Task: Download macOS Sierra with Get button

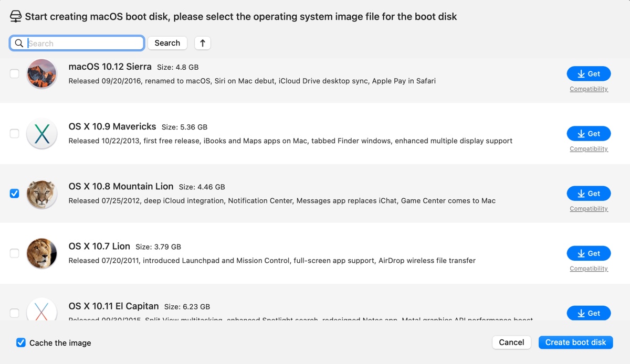Action: [589, 74]
